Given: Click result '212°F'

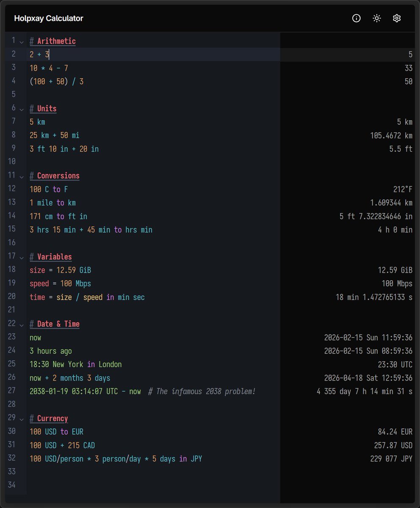Looking at the screenshot, I should pyautogui.click(x=403, y=189).
